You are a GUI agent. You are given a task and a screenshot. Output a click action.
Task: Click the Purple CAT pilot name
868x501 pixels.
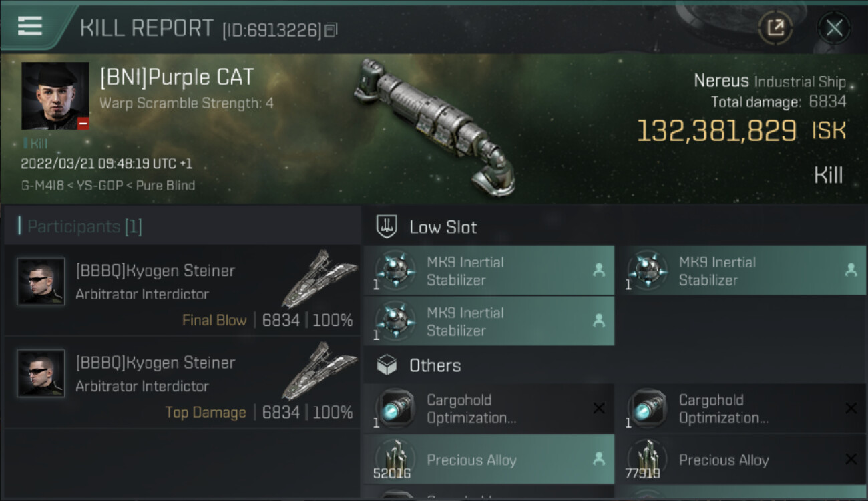tap(177, 77)
